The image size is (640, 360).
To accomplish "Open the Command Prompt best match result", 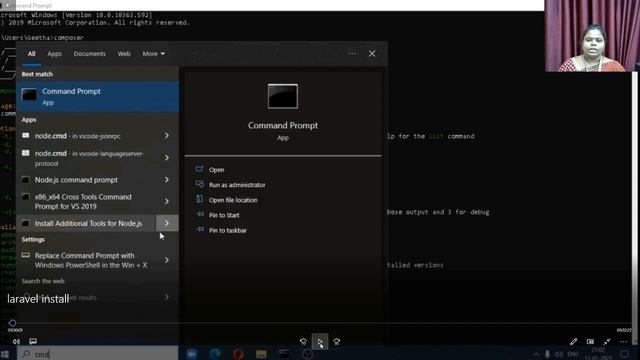I will [97, 96].
